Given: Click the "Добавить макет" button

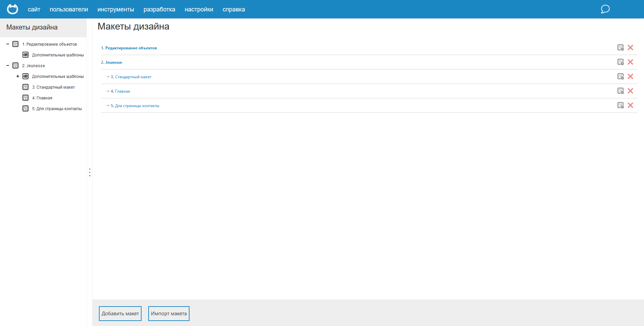Looking at the screenshot, I should click(120, 314).
